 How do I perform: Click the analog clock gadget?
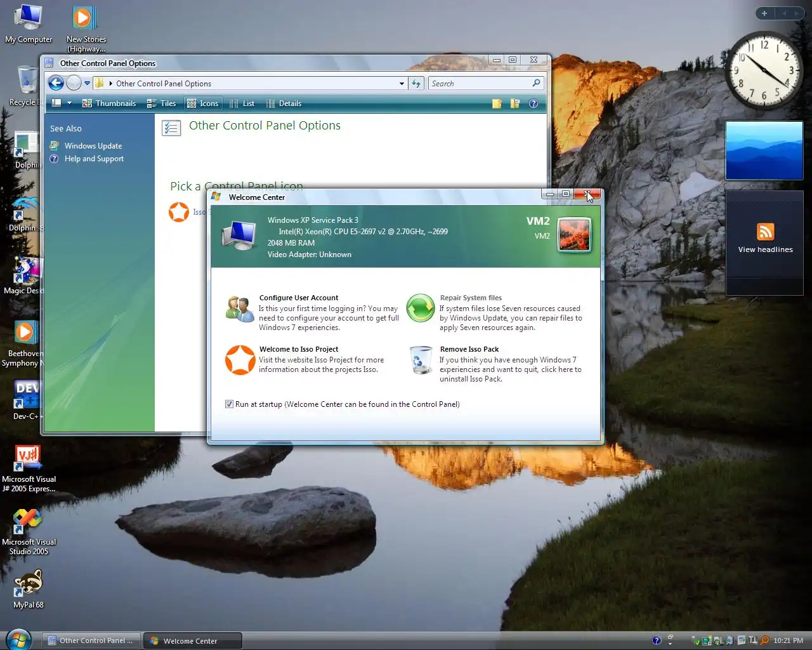[x=764, y=70]
